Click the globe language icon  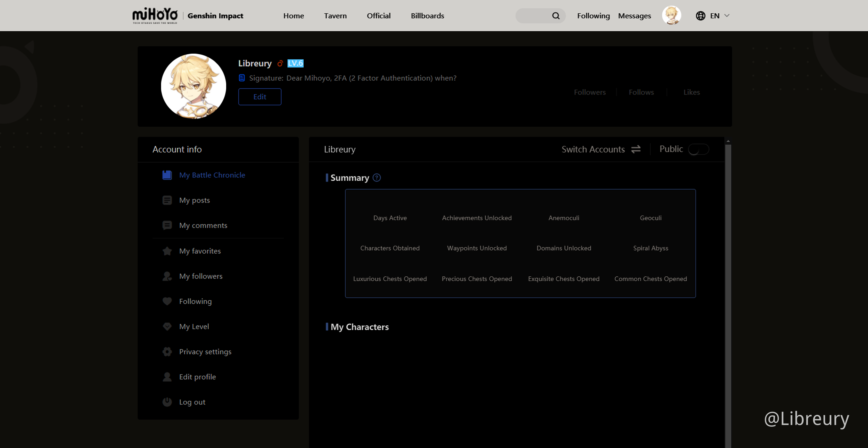pyautogui.click(x=700, y=16)
